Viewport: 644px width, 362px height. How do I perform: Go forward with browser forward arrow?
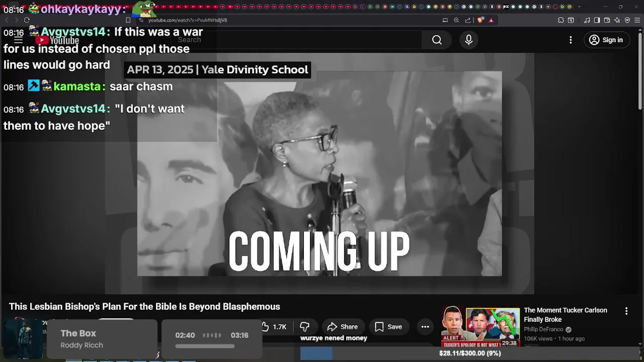(16, 20)
